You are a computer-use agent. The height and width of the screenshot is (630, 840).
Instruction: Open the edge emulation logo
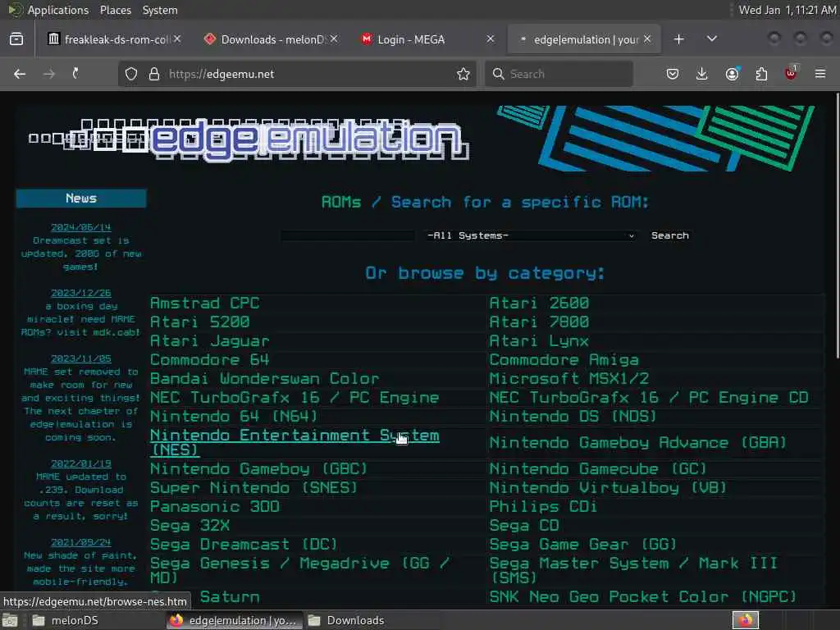click(x=249, y=139)
